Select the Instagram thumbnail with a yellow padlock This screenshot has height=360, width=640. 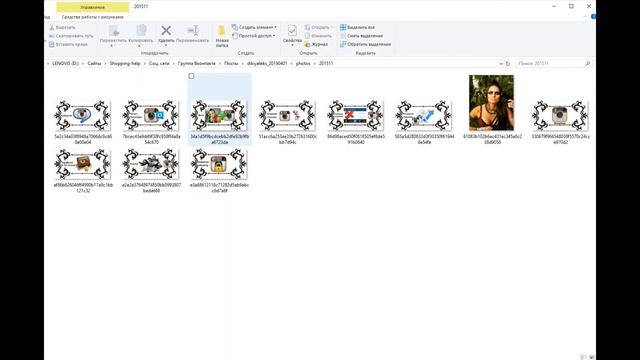coord(219,164)
